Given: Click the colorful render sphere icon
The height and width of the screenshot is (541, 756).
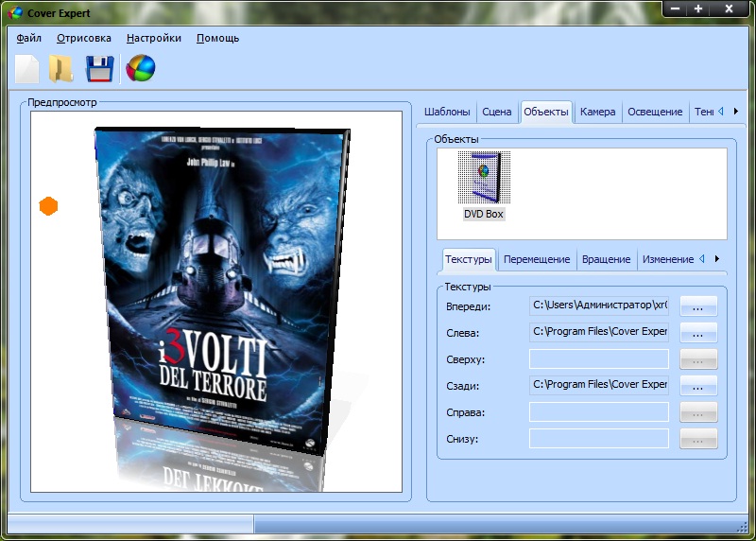Looking at the screenshot, I should (140, 69).
